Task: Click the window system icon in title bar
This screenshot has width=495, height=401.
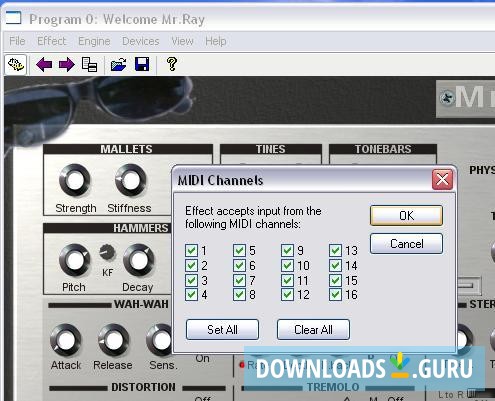Action: tap(13, 18)
